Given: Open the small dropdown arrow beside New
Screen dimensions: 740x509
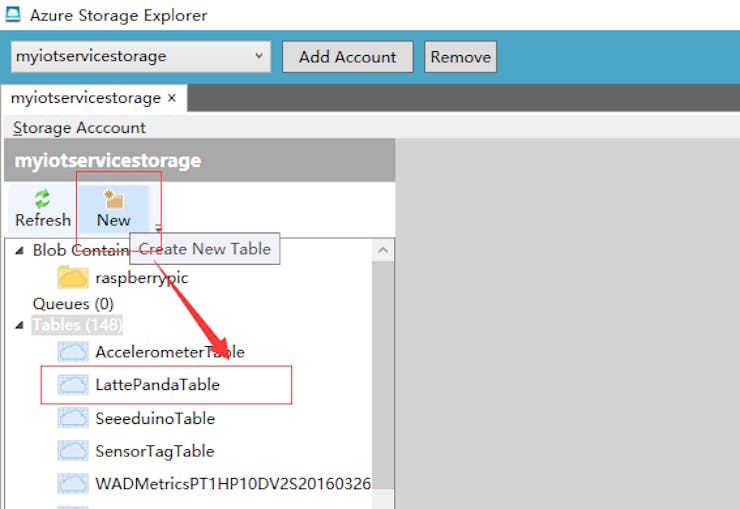Looking at the screenshot, I should (x=158, y=229).
